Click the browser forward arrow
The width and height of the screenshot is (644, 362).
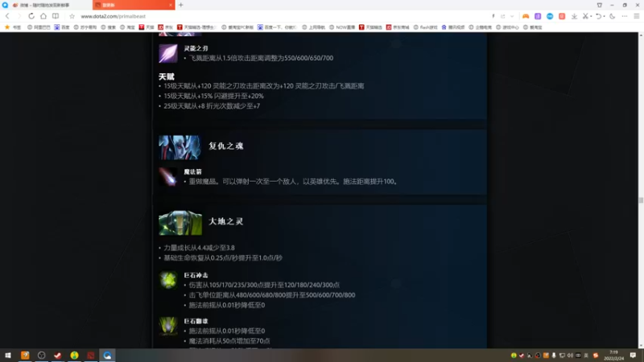pyautogui.click(x=19, y=16)
